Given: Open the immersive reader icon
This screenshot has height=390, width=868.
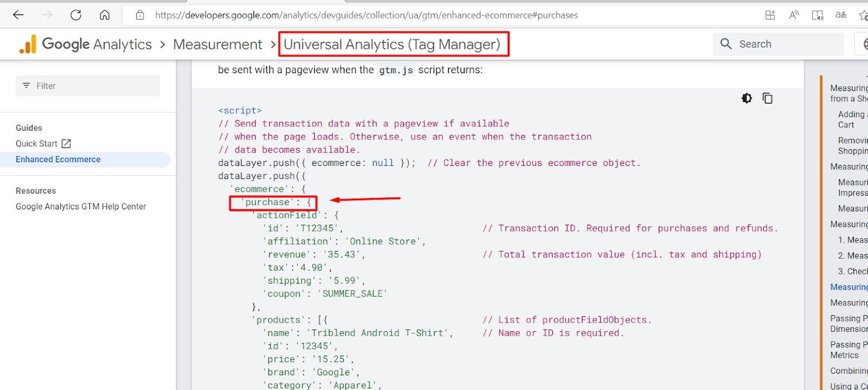Looking at the screenshot, I should coord(818,15).
